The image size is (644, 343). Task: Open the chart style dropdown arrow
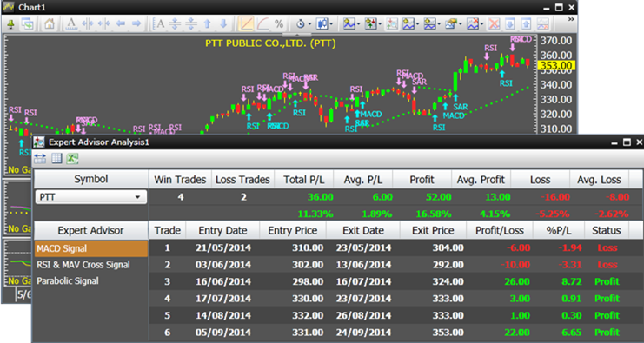pyautogui.click(x=331, y=24)
